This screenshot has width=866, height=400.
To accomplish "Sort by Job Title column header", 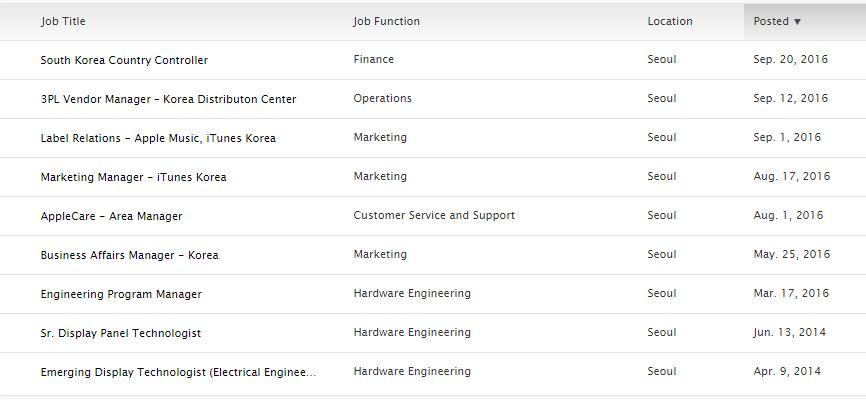I will (x=63, y=21).
